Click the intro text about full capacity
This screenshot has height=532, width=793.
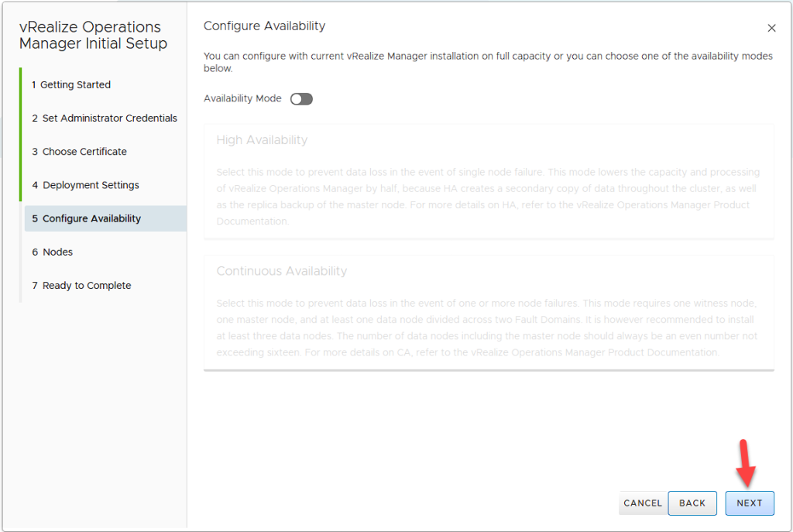point(488,62)
